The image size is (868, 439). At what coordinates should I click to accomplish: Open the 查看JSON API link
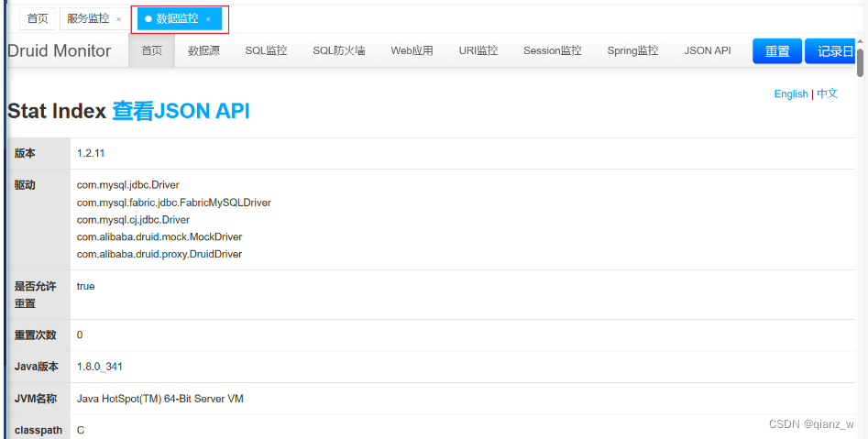[x=181, y=111]
